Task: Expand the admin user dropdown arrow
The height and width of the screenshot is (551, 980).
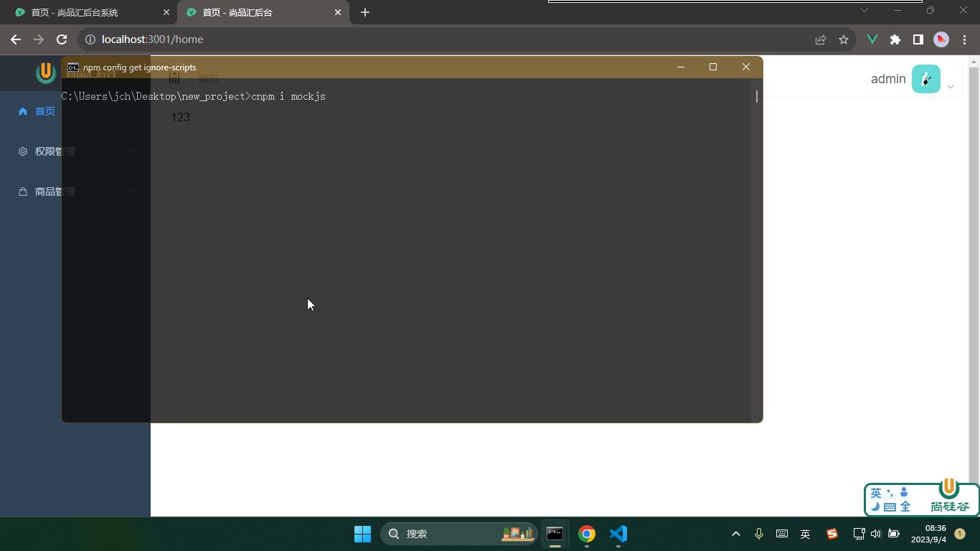Action: (951, 87)
